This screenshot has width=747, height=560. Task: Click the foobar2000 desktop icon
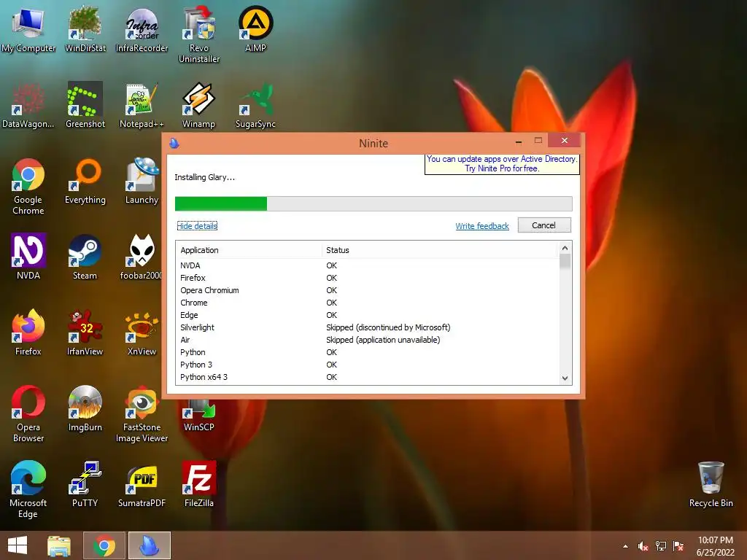point(141,257)
